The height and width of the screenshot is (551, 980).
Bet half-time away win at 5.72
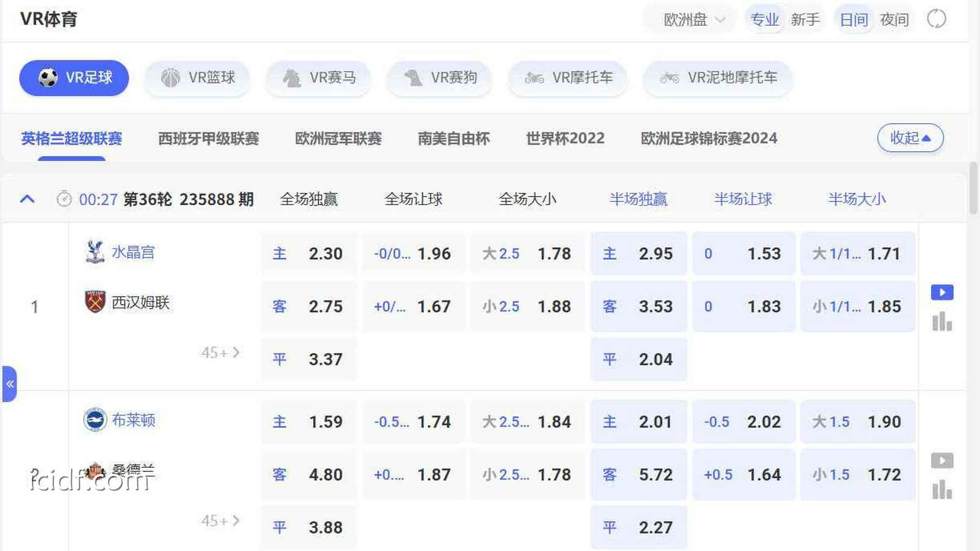tap(639, 474)
